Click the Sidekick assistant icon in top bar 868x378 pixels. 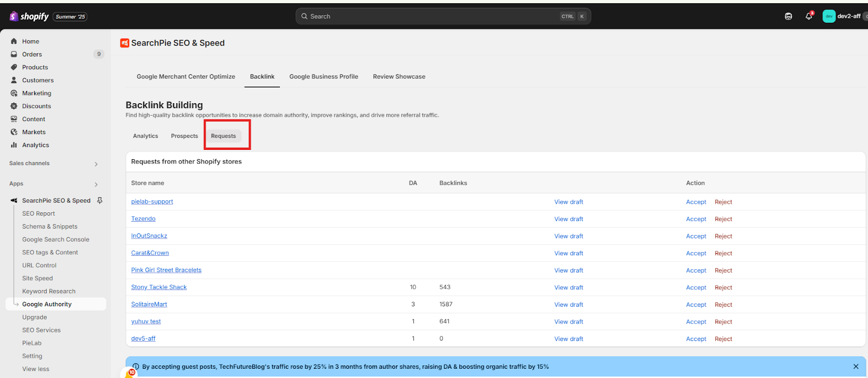(788, 16)
